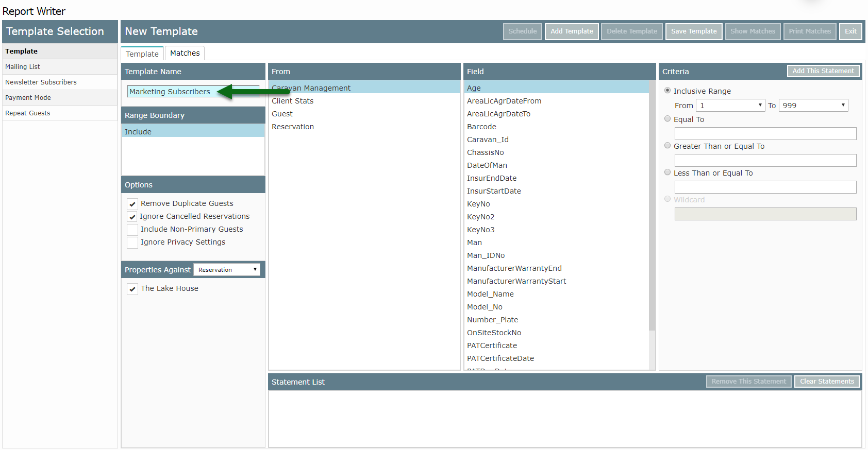Open the range To 999 dropdown

click(x=813, y=106)
